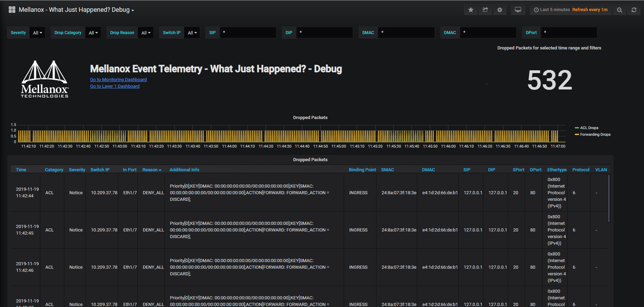
Task: Open the dropped packets counter panel title
Action: coord(549,48)
